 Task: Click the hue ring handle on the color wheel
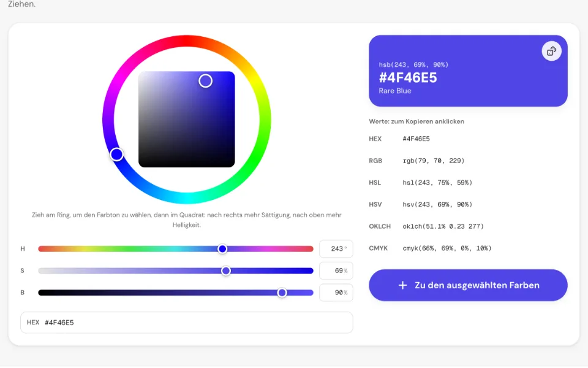(x=116, y=154)
